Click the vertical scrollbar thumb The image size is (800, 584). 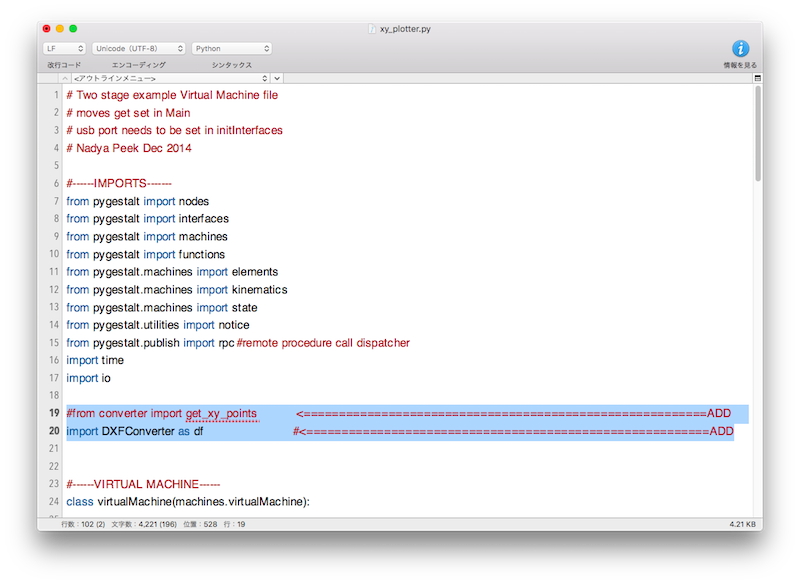tap(758, 134)
